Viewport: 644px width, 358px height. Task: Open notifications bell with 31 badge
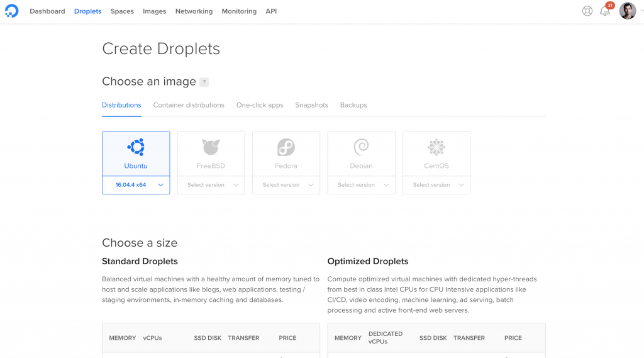point(606,10)
